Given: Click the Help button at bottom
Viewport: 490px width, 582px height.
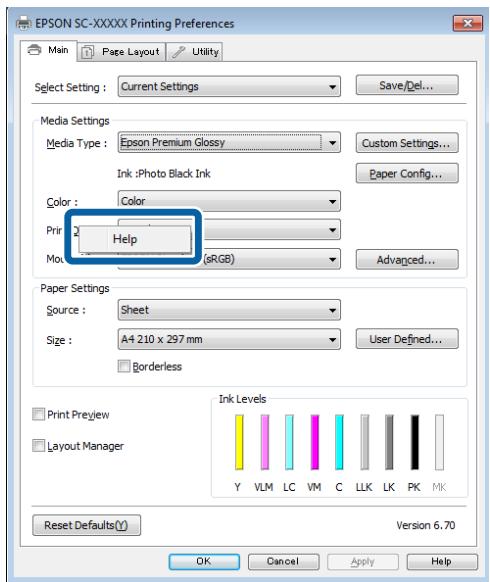Looking at the screenshot, I should [442, 562].
